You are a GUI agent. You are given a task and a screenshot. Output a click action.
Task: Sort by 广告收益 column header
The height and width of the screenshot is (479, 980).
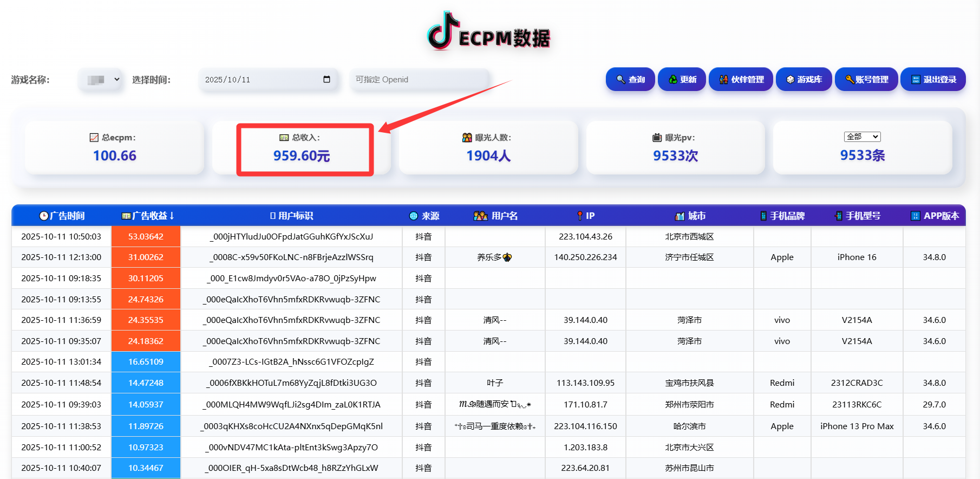(148, 216)
